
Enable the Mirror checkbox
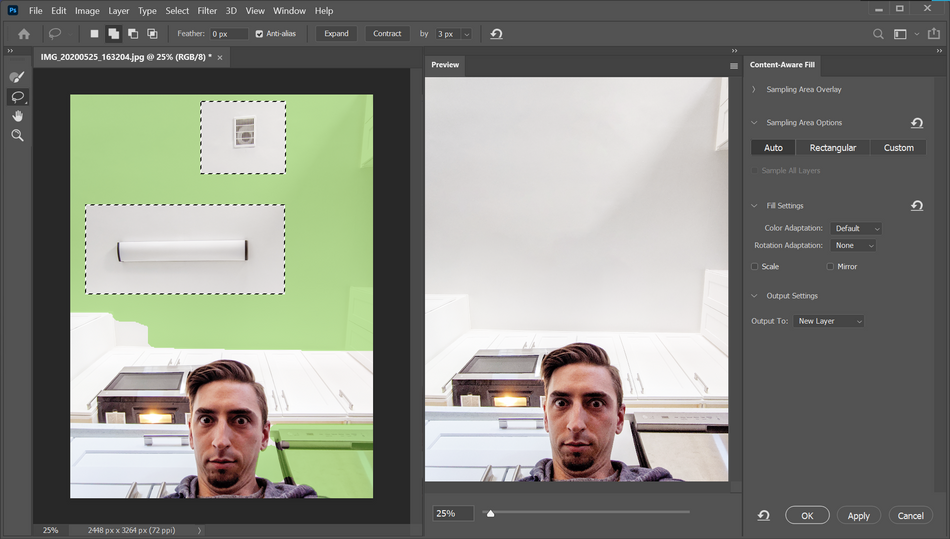[830, 267]
